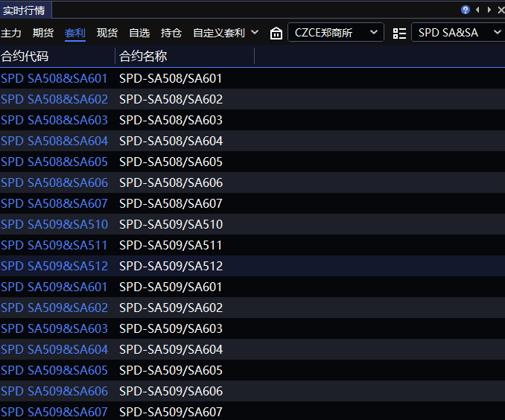Close the 实时行情 panel
The height and width of the screenshot is (420, 505).
pos(501,10)
